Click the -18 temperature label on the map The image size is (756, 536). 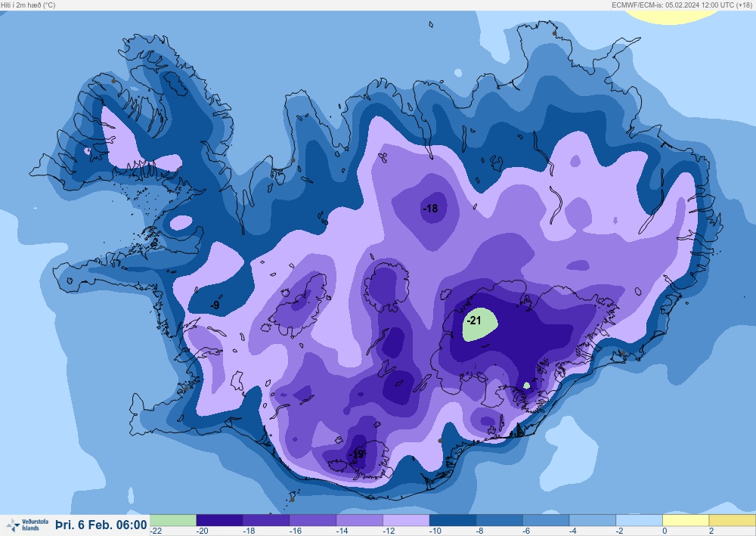pos(430,208)
